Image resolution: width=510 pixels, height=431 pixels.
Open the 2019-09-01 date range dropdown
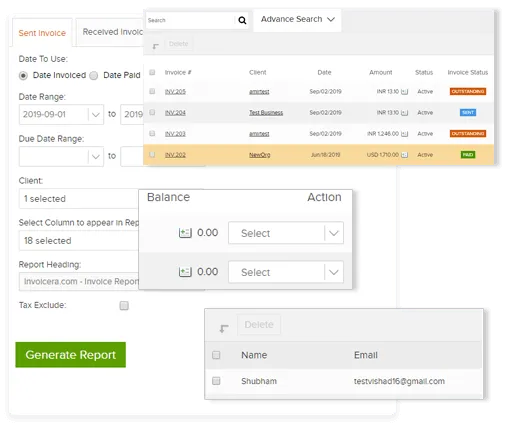(61, 114)
